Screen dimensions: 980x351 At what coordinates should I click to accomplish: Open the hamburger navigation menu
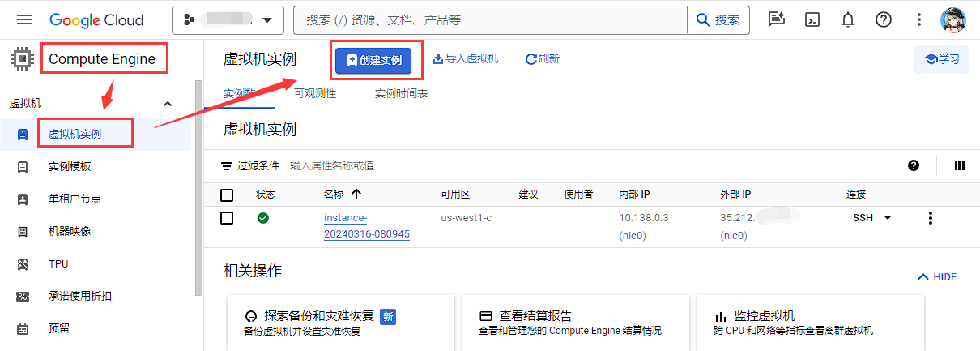[x=24, y=19]
